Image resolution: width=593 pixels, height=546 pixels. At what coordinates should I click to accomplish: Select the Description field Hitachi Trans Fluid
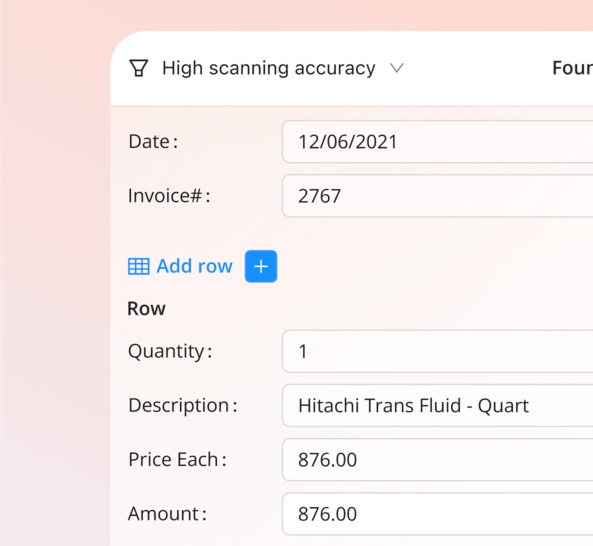tap(438, 405)
